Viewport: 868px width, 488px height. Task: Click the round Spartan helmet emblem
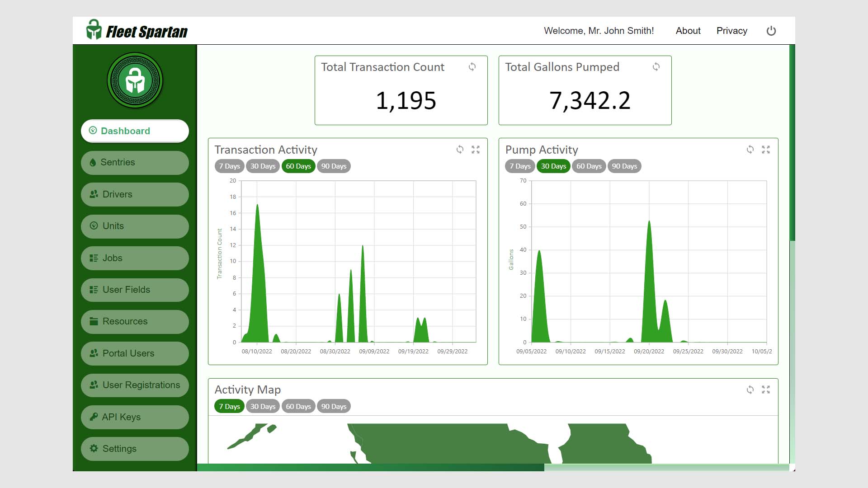click(x=135, y=81)
